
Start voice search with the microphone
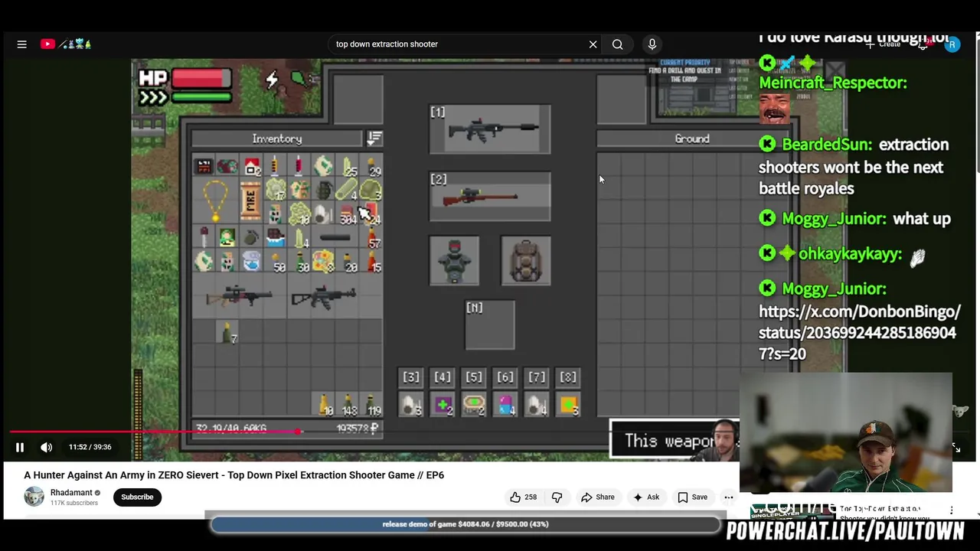click(652, 44)
